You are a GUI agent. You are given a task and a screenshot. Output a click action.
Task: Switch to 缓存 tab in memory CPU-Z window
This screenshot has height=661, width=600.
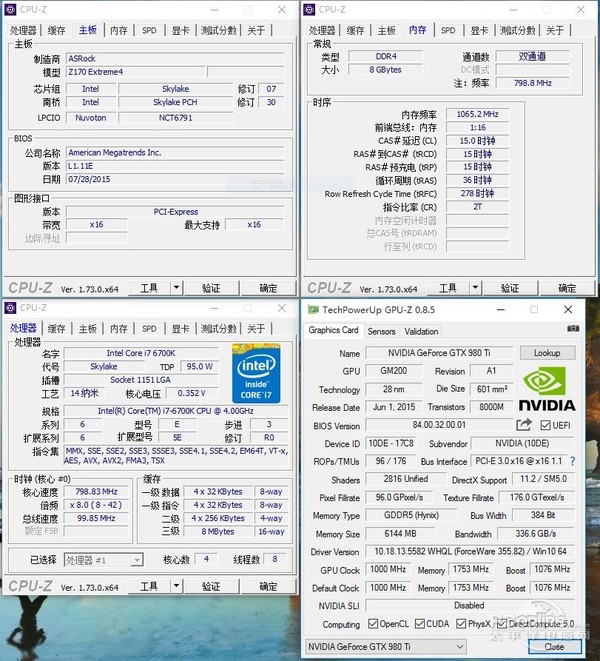pyautogui.click(x=355, y=30)
